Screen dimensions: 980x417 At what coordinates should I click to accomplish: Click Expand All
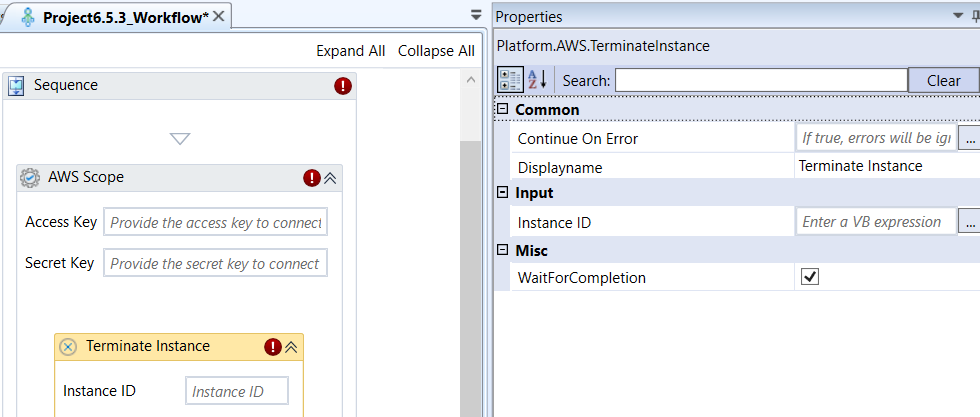(x=350, y=51)
